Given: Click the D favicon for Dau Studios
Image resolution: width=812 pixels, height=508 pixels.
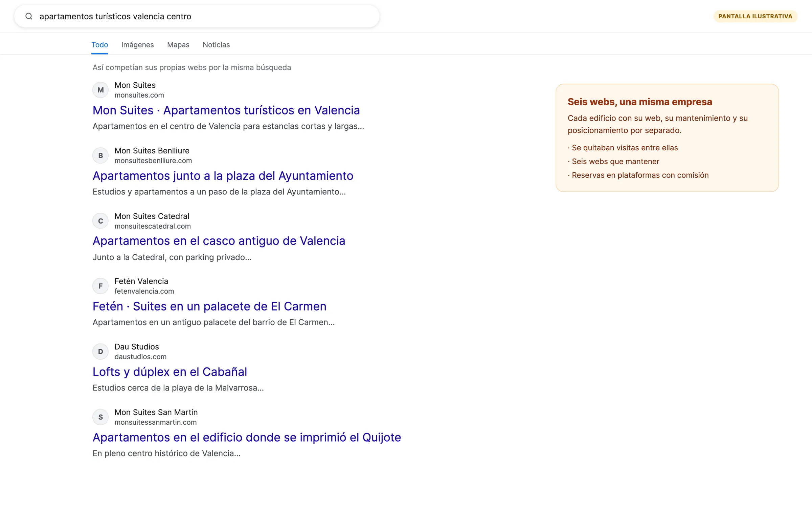Looking at the screenshot, I should pos(100,352).
